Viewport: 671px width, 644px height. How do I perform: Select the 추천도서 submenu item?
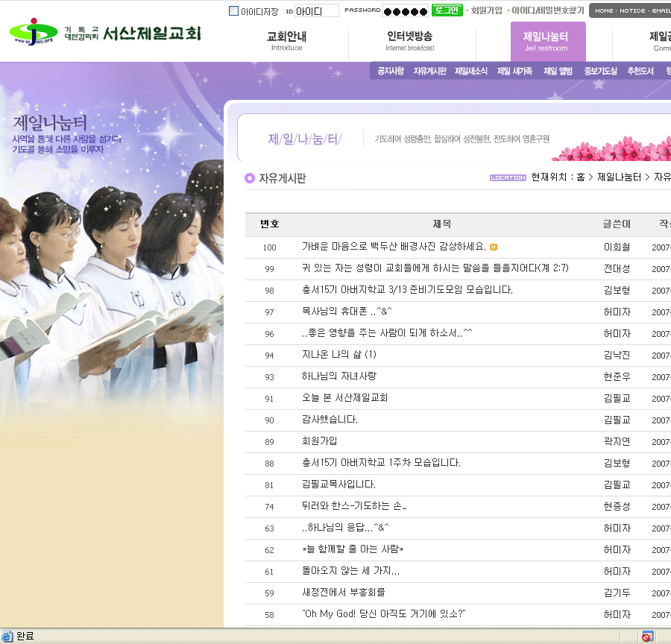tap(640, 71)
